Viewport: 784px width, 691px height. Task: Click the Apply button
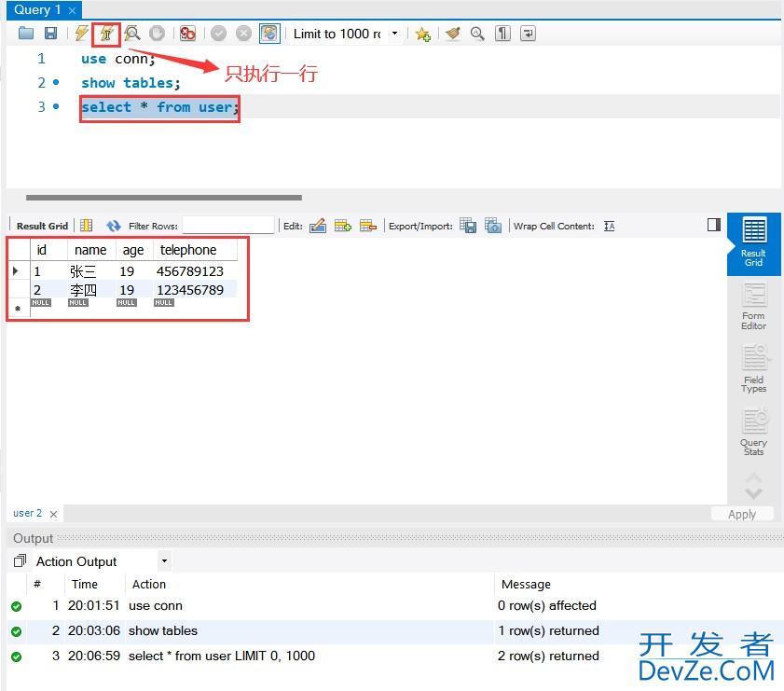pyautogui.click(x=742, y=514)
